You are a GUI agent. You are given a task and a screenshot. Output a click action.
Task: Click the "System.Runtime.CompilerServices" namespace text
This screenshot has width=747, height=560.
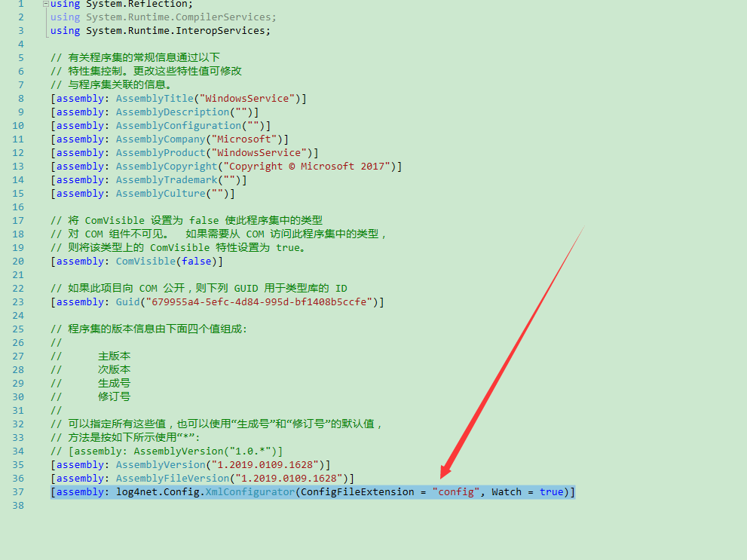click(x=178, y=17)
